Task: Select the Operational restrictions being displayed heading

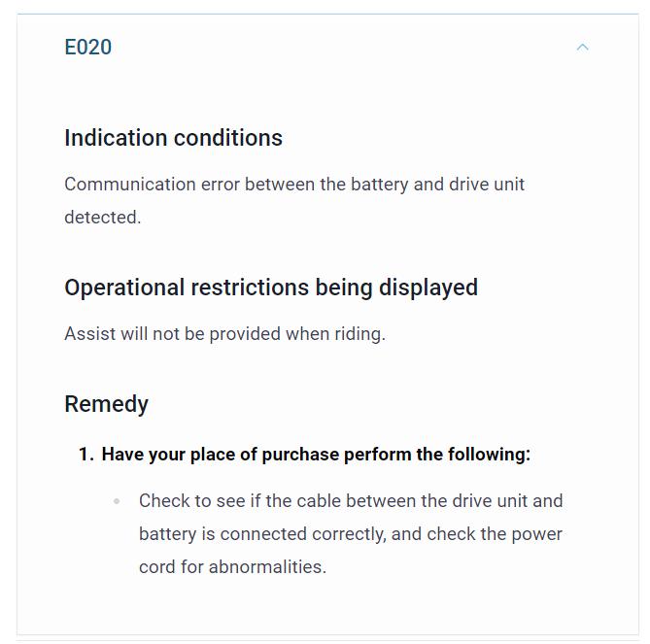Action: (271, 288)
